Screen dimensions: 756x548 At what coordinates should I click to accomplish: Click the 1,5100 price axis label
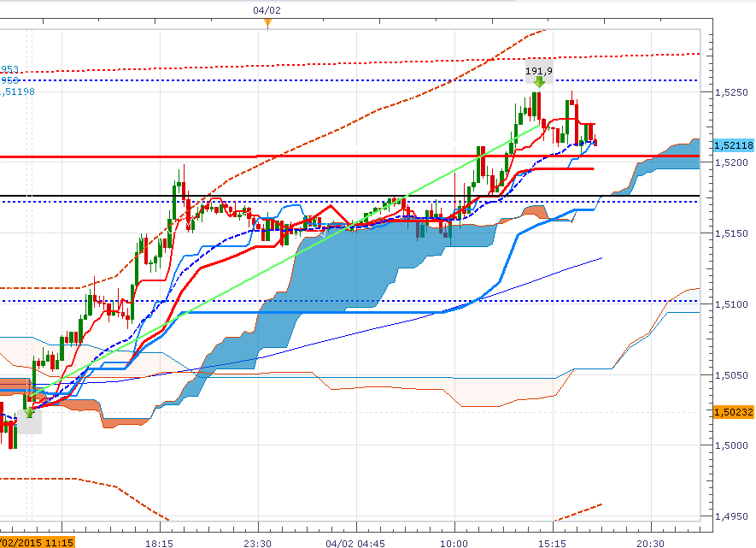[731, 304]
